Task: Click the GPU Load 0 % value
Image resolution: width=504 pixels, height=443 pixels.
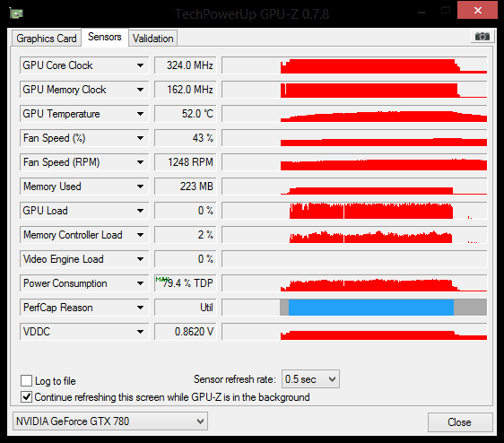Action: coord(186,211)
